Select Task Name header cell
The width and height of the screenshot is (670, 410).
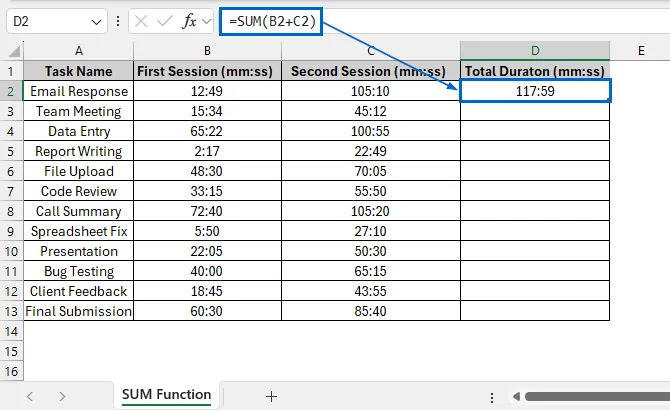(79, 71)
